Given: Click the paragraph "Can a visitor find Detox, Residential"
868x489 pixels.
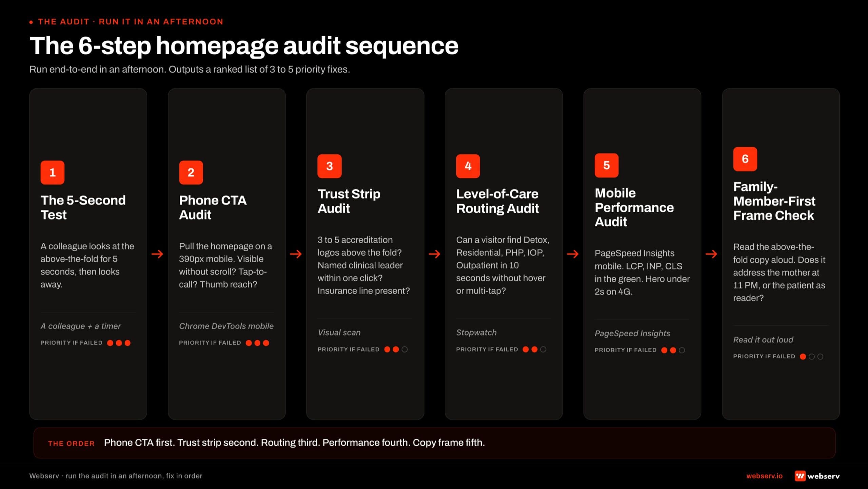Looking at the screenshot, I should point(502,265).
